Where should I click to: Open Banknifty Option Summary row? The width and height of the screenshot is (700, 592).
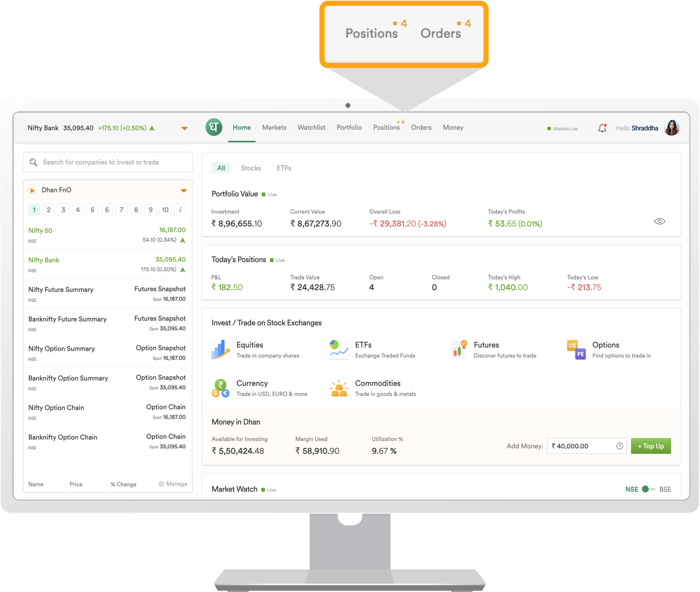pos(108,382)
